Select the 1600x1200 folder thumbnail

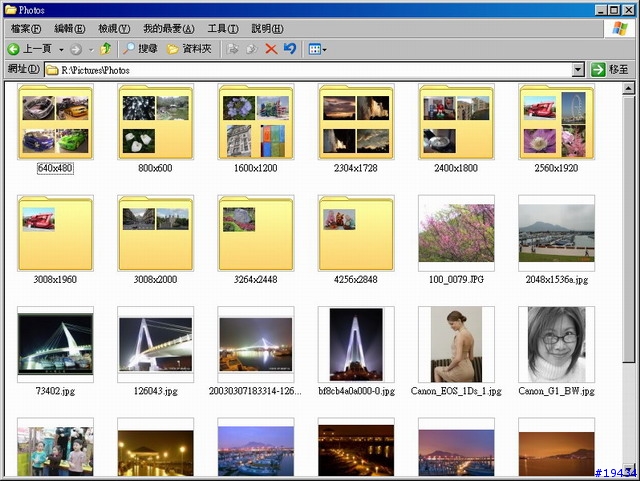tap(256, 122)
